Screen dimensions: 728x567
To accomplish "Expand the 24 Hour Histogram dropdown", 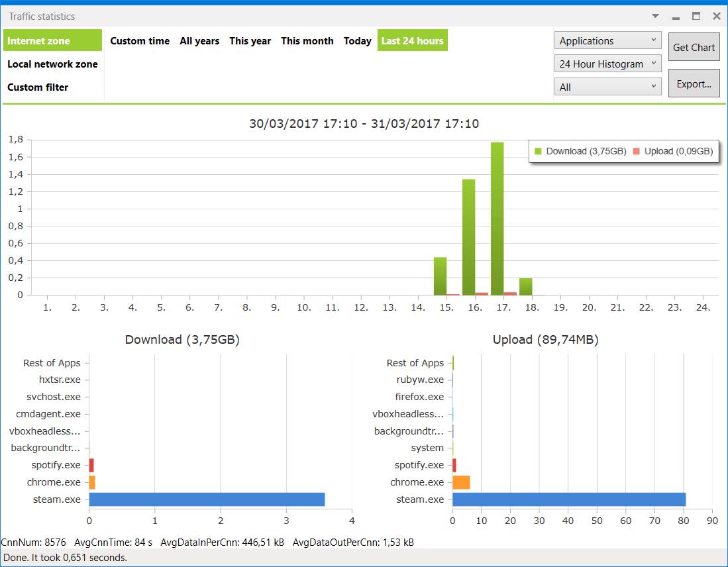I will pyautogui.click(x=607, y=64).
